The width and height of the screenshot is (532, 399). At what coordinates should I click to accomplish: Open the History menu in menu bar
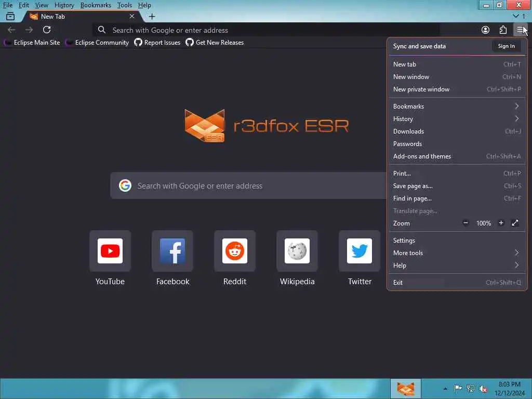tap(64, 5)
